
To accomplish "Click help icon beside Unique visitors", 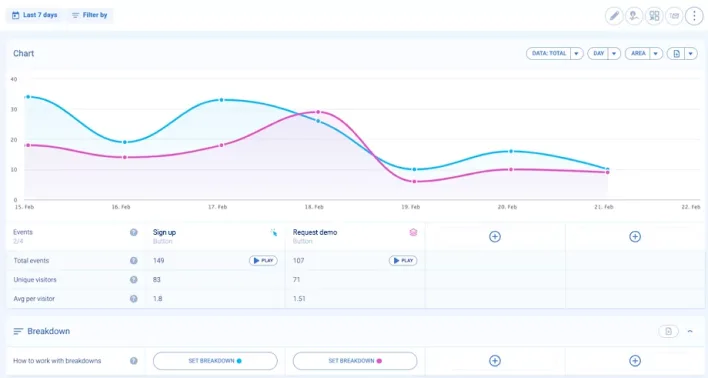I will 134,280.
